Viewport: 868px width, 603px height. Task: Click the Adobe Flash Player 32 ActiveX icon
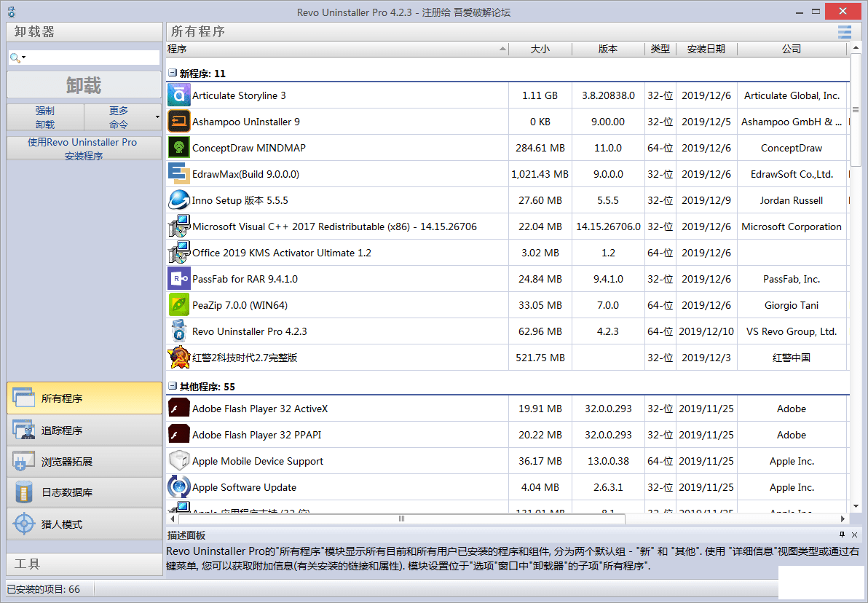[x=179, y=408]
